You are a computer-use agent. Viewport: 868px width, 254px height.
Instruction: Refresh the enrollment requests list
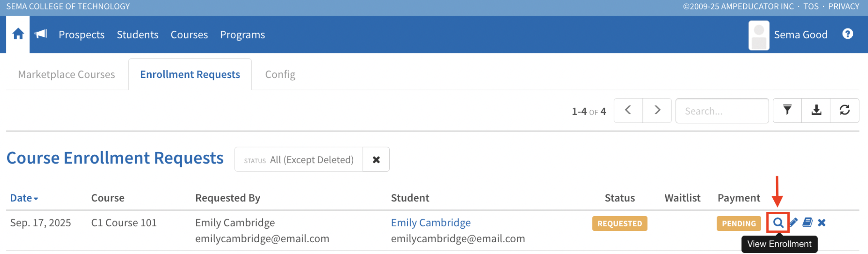845,110
